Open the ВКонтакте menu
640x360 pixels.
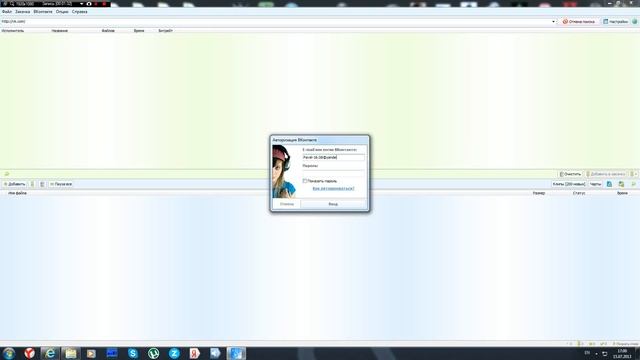click(x=43, y=12)
